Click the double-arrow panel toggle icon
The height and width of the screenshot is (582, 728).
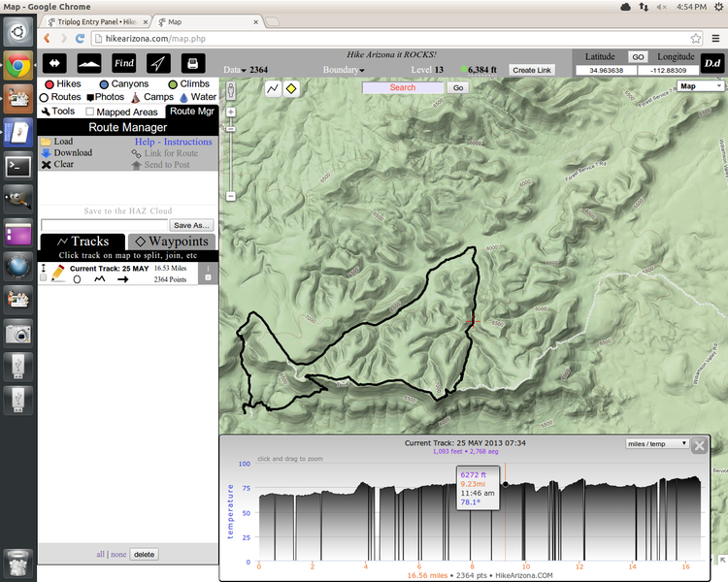[x=54, y=64]
